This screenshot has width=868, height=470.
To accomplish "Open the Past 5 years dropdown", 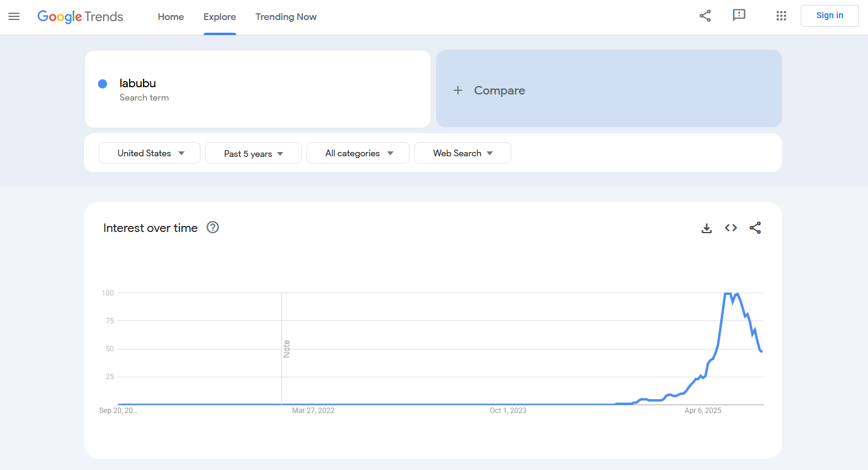I will 253,154.
